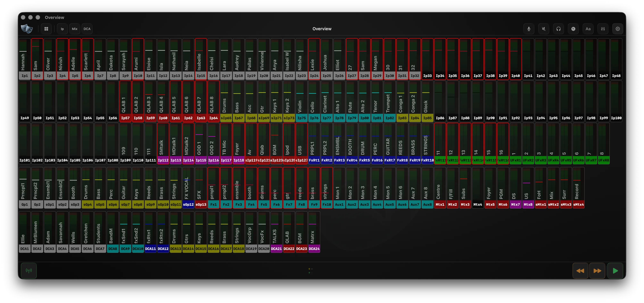Select the PRPL1 FxRt1 return
The width and height of the screenshot is (644, 303).
pos(314,143)
